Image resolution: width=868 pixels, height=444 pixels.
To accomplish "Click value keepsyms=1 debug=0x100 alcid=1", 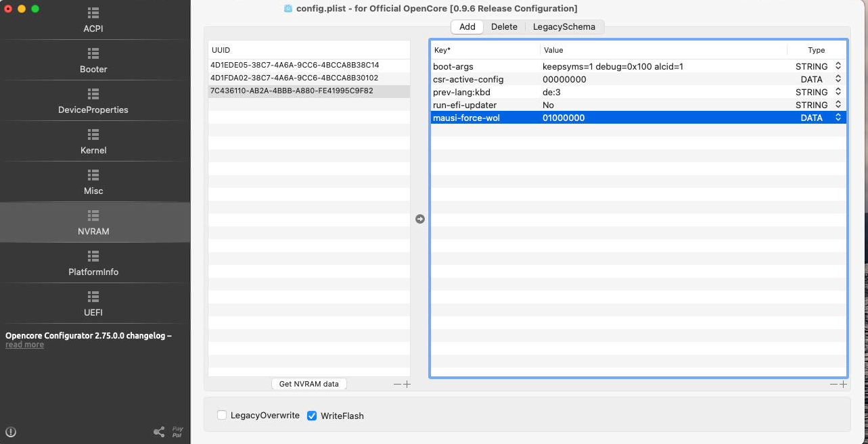I will [x=613, y=66].
